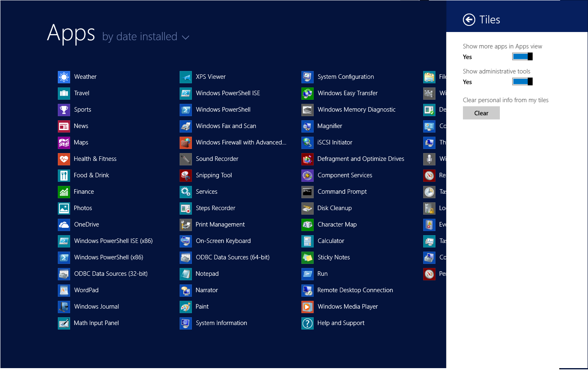The image size is (588, 371).
Task: Open the Photos app icon
Action: (x=64, y=208)
